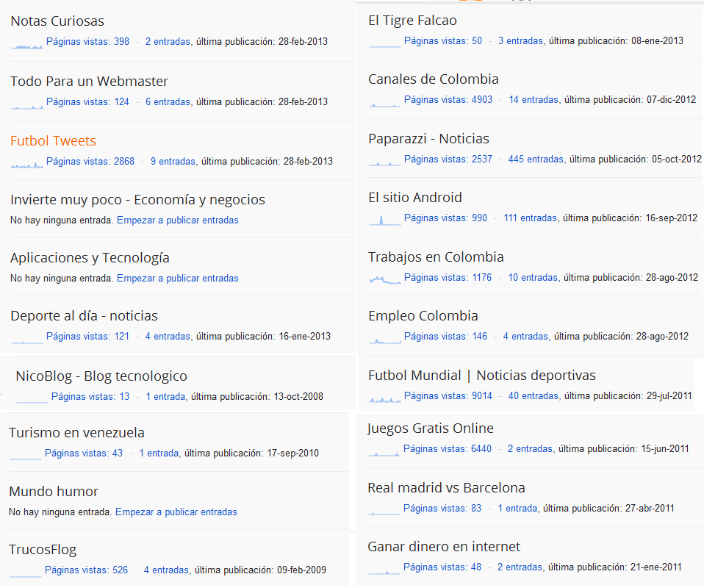The image size is (704, 588).
Task: Open Turismo en venezuela blog title
Action: coord(76,433)
